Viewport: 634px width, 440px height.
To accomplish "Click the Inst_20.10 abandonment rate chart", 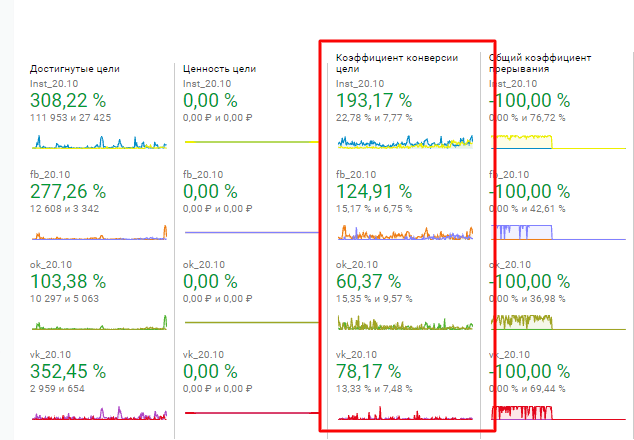I will [558, 142].
